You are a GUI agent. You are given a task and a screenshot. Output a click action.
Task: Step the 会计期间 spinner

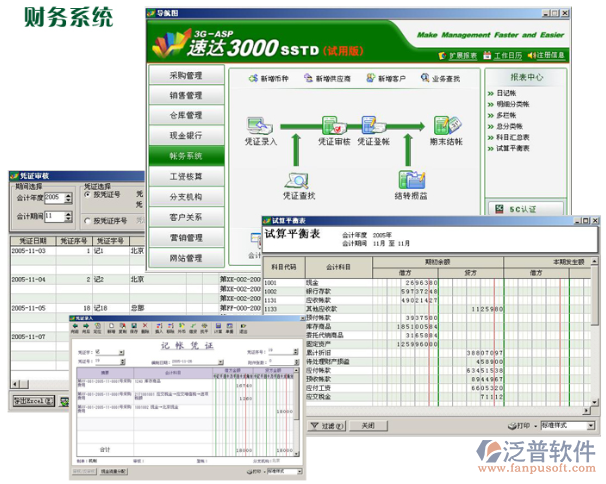(68, 216)
